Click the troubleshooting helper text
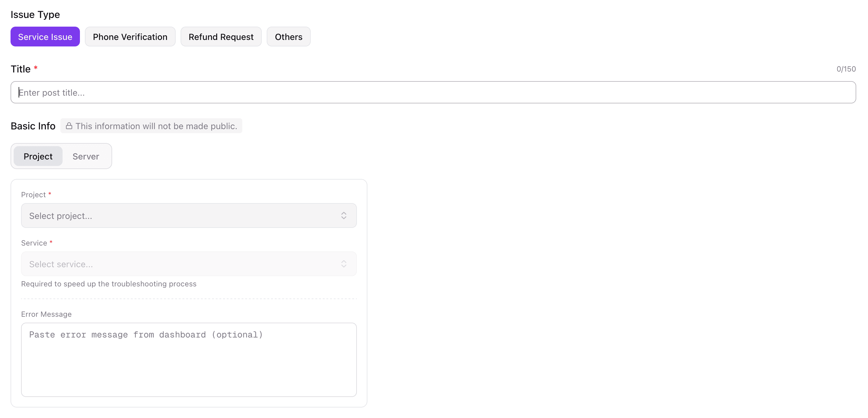 pos(108,284)
